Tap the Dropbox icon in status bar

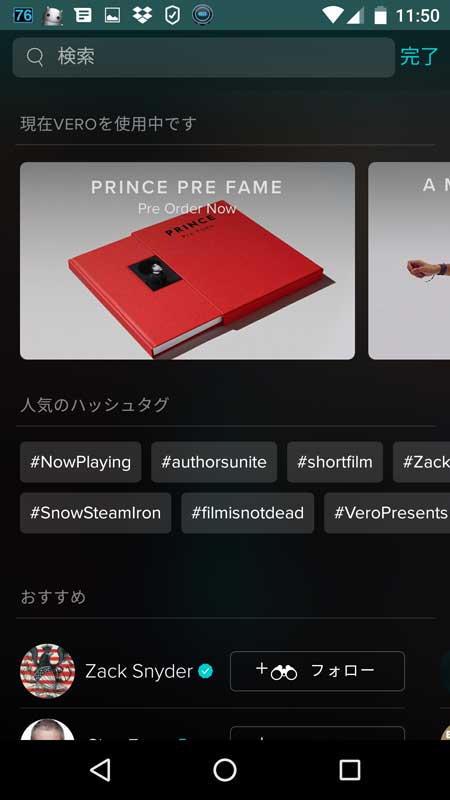pyautogui.click(x=142, y=15)
